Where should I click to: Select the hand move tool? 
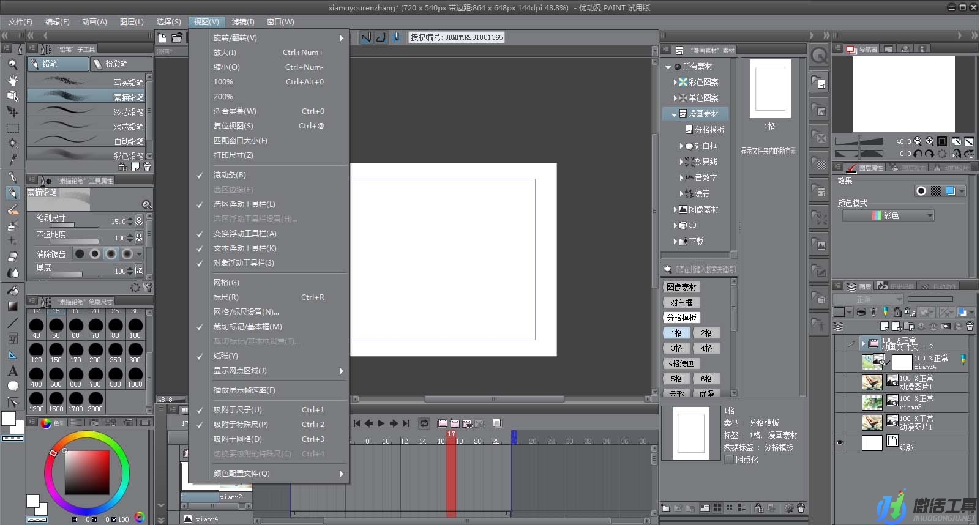pos(12,80)
